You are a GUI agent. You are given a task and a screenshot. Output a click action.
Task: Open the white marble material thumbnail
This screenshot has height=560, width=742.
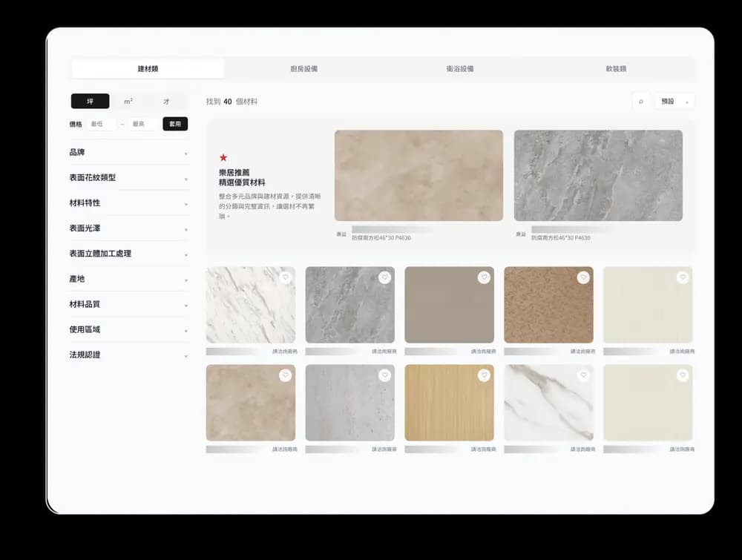(x=251, y=305)
